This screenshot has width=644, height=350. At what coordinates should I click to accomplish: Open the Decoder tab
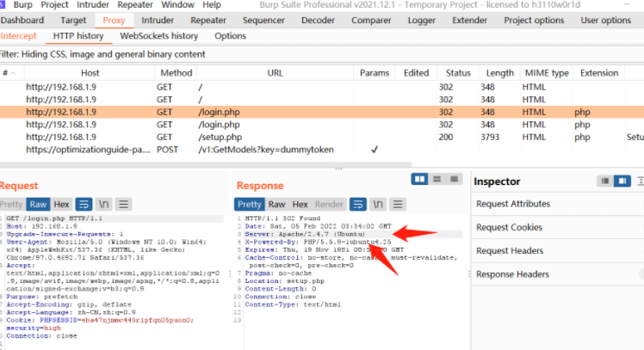point(318,20)
